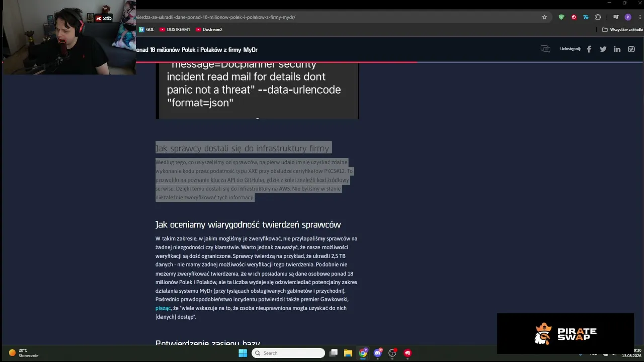
Task: Bookmark this page with the star icon
Action: click(544, 17)
